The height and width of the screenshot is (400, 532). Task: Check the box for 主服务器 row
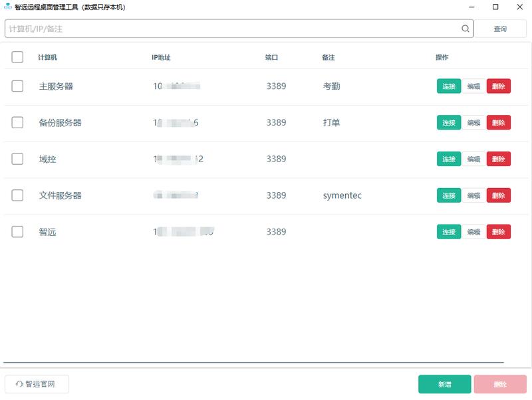point(17,86)
